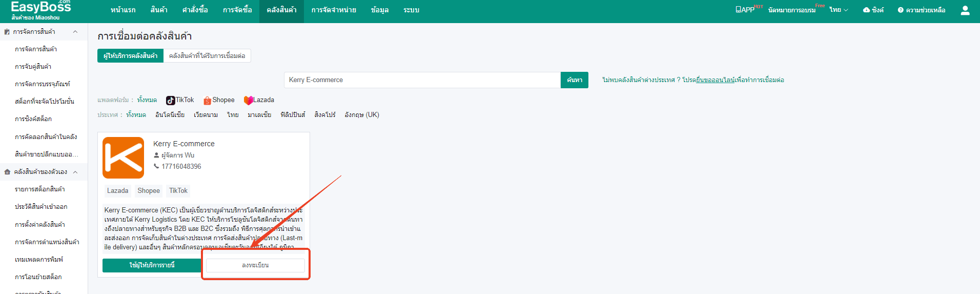Select ทั้งหมด in the country filter row
The width and height of the screenshot is (980, 294).
coord(136,115)
